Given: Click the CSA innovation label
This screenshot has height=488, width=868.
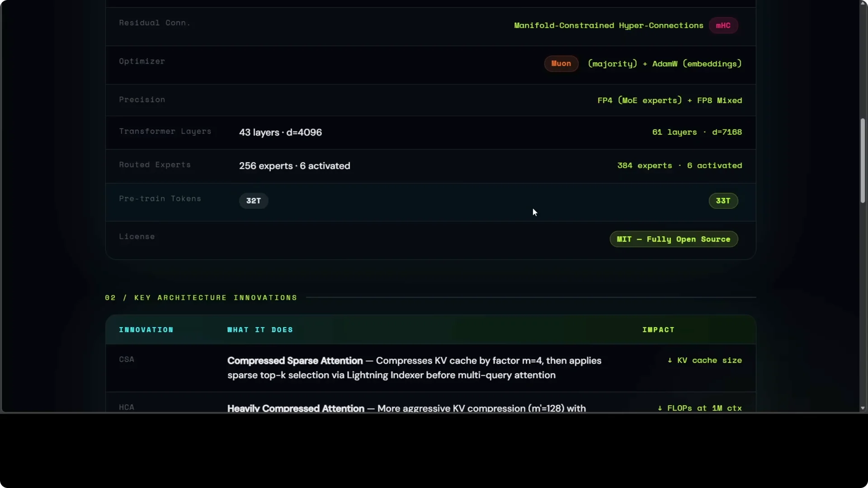Looking at the screenshot, I should pyautogui.click(x=127, y=359).
